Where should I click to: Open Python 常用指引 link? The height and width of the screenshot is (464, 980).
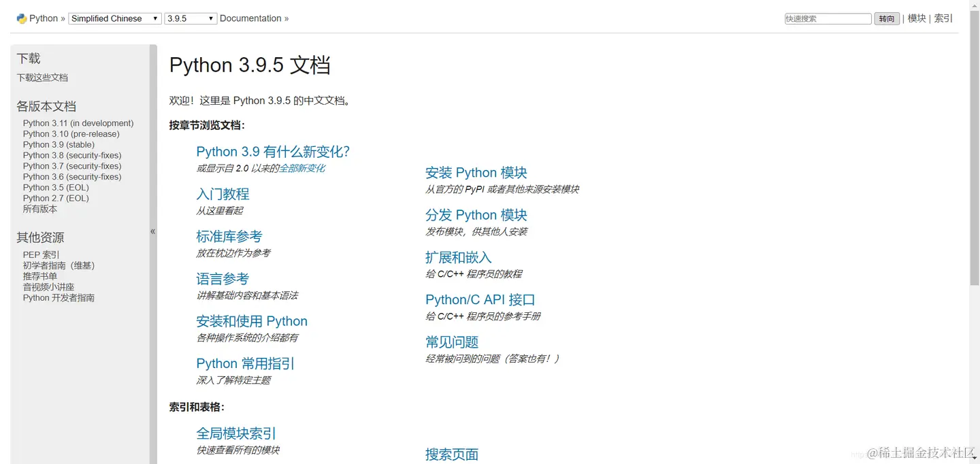point(246,363)
